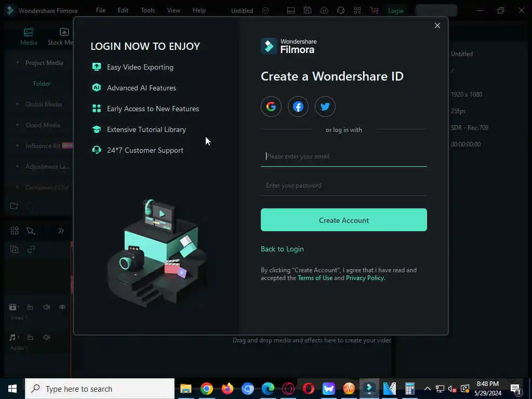Click the taskbar search box
The image size is (532, 399).
click(100, 389)
